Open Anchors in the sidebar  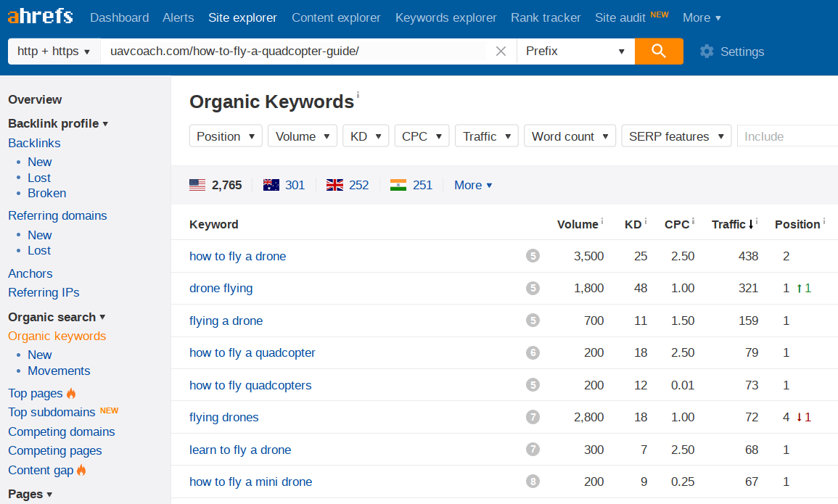pos(30,273)
